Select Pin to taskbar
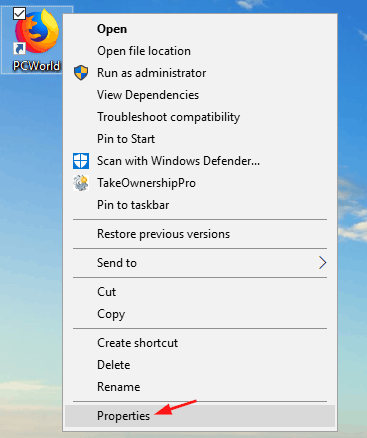This screenshot has width=367, height=438. click(133, 205)
